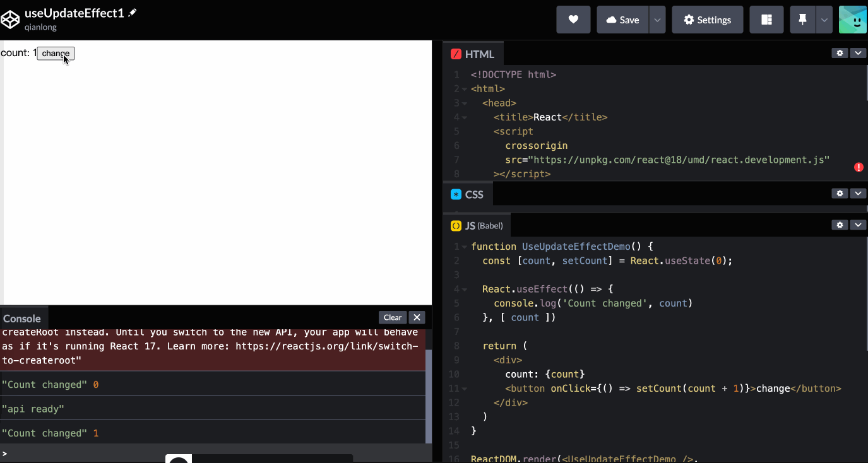Collapse the head tag fold arrow
The height and width of the screenshot is (463, 868).
465,103
